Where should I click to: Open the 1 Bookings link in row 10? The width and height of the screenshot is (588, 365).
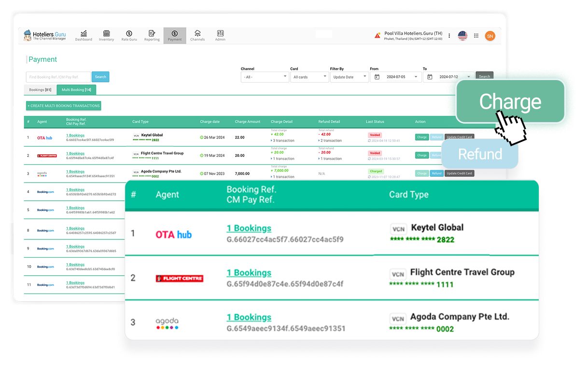75,265
